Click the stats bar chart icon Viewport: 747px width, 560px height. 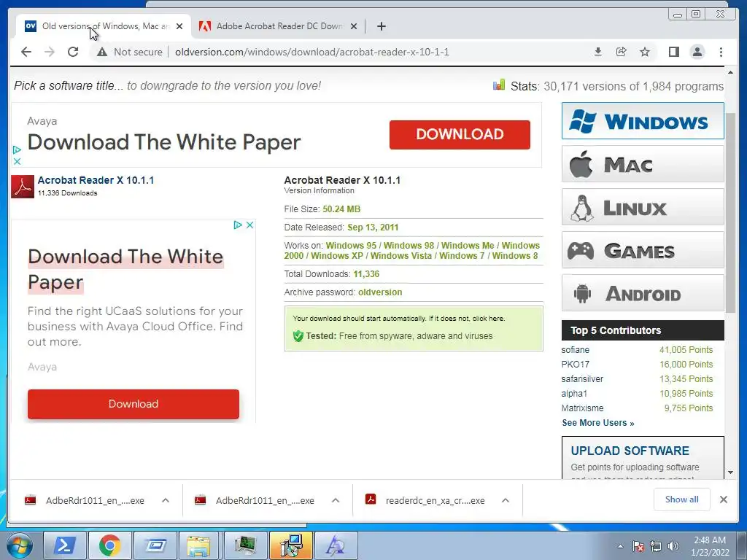pyautogui.click(x=499, y=85)
